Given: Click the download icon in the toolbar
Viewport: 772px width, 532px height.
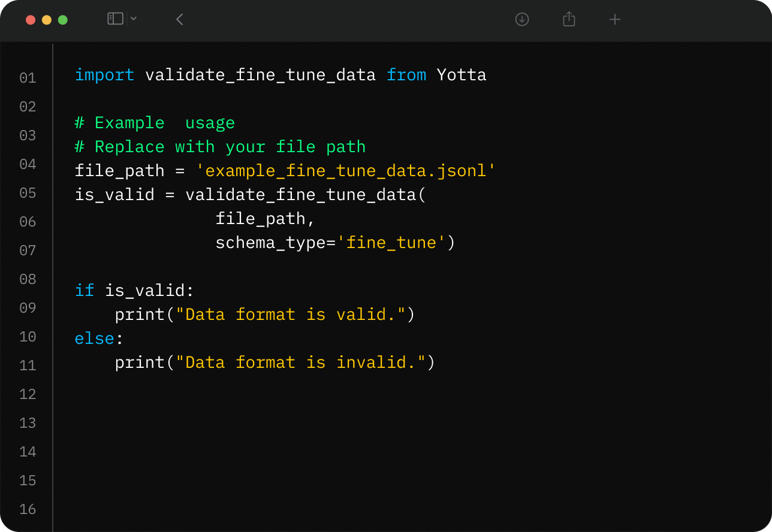Looking at the screenshot, I should (x=522, y=19).
